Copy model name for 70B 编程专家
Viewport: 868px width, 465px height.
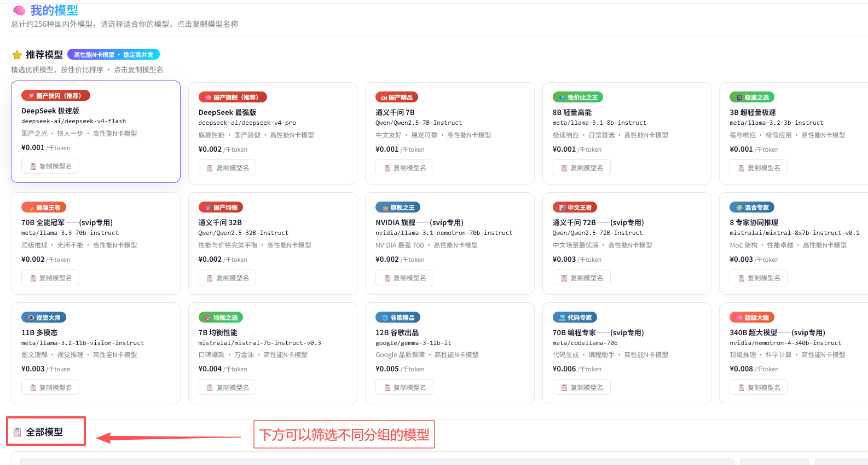(581, 387)
